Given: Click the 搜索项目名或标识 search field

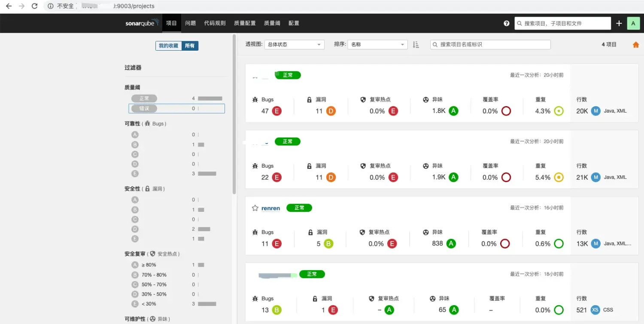Looking at the screenshot, I should (489, 44).
